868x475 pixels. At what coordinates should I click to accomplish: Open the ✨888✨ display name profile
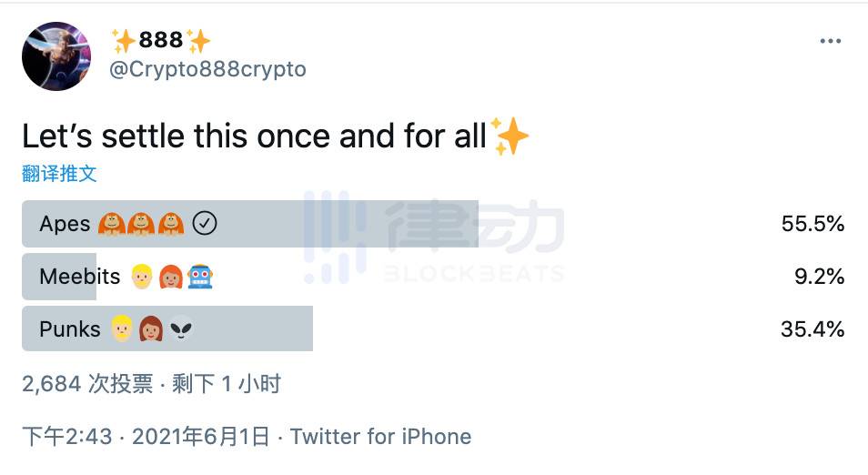(161, 41)
